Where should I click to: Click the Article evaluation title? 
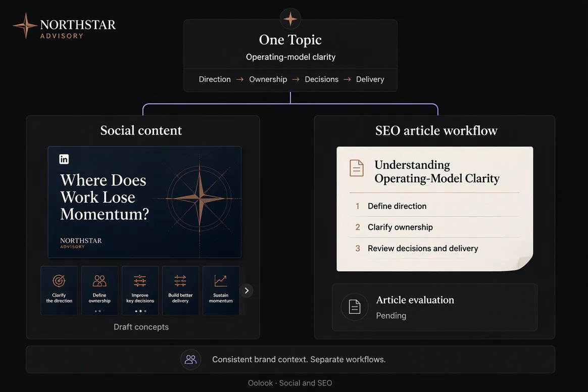415,300
